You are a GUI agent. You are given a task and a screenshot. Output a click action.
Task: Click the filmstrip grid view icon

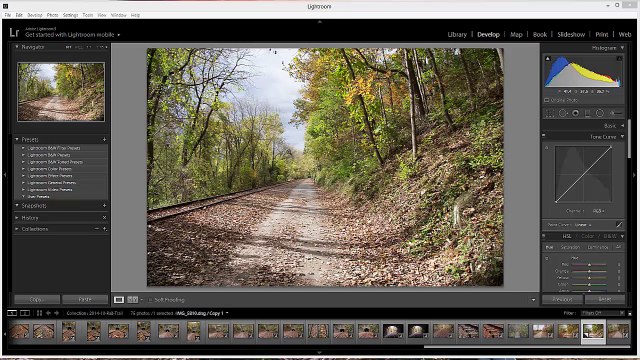[x=39, y=313]
